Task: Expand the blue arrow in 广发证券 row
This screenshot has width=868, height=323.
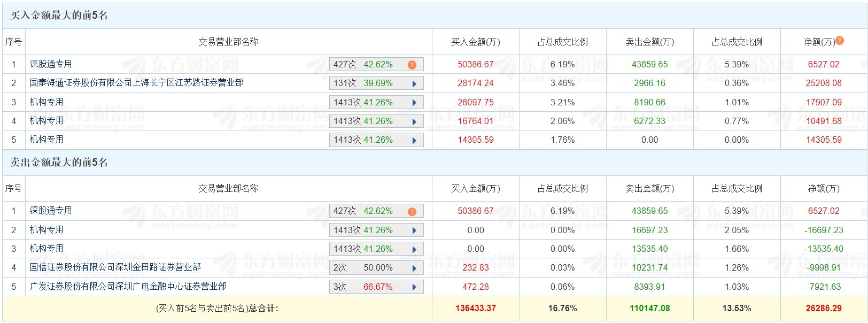Action: [x=414, y=287]
